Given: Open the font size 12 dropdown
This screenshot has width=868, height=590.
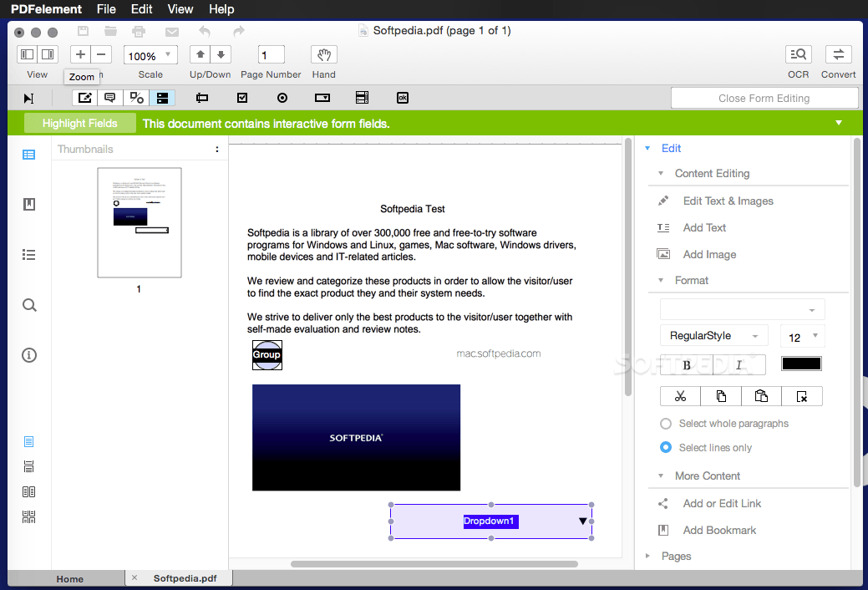Looking at the screenshot, I should coord(803,337).
